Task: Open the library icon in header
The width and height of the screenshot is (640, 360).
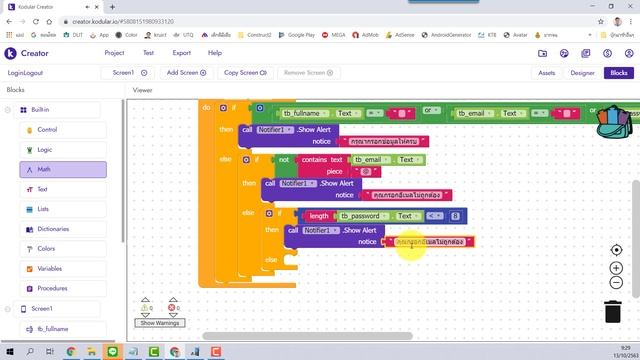Action: (586, 53)
